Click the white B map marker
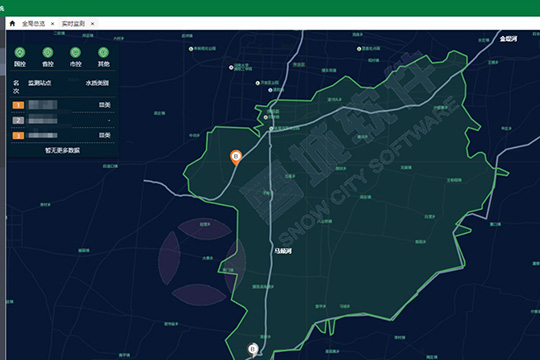The image size is (540, 360). [253, 350]
